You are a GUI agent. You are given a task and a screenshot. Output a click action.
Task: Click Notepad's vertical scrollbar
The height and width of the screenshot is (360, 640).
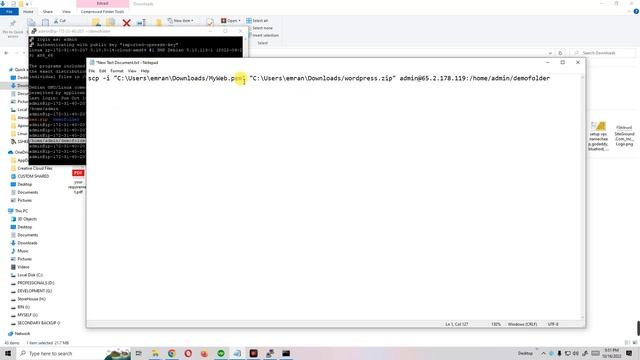tap(582, 197)
